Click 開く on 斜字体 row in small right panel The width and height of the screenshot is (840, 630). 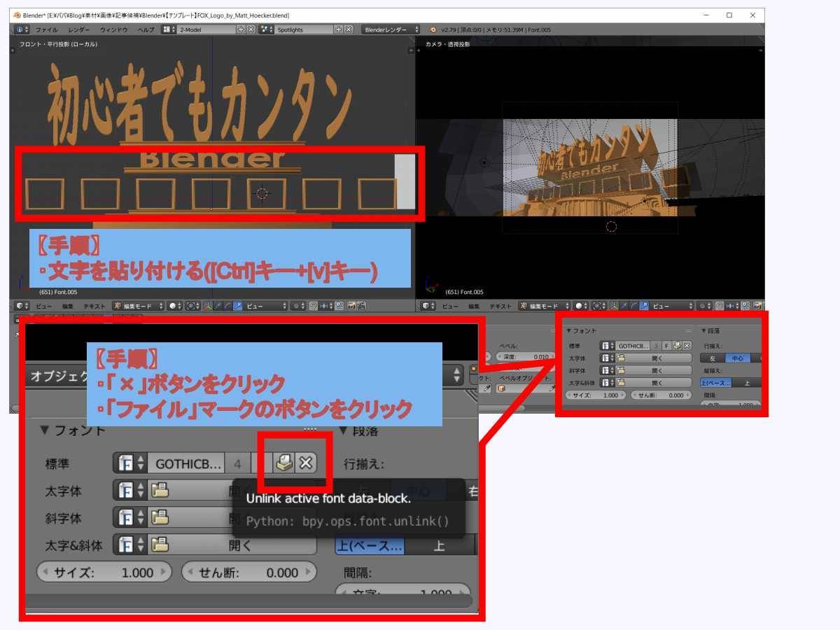click(654, 370)
